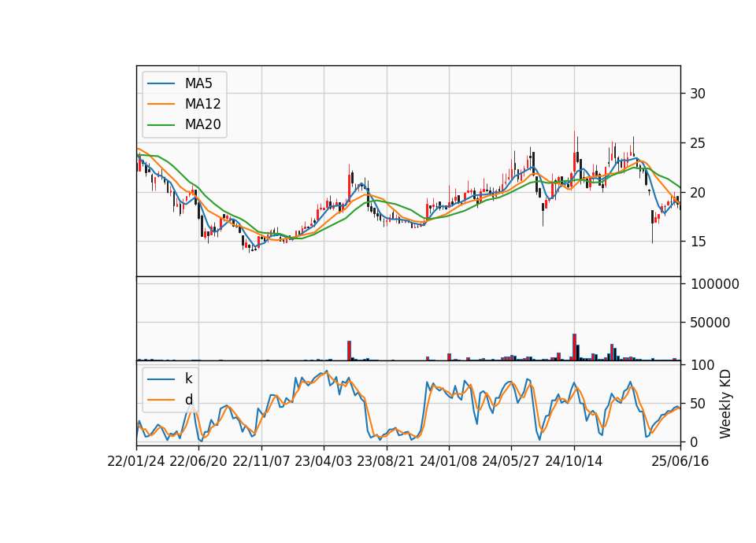Viewport: 756px width, 543px height.
Task: Click the d legend label
Action: click(x=188, y=400)
